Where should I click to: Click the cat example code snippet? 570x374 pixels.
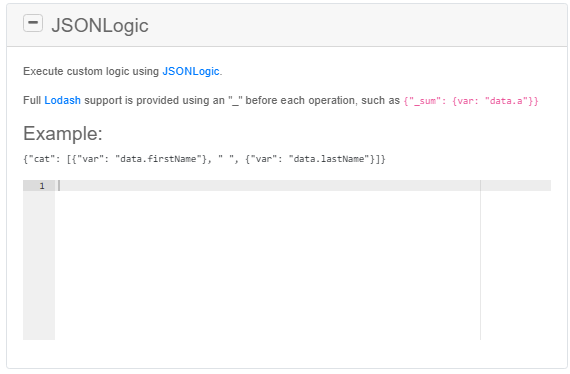[204, 159]
